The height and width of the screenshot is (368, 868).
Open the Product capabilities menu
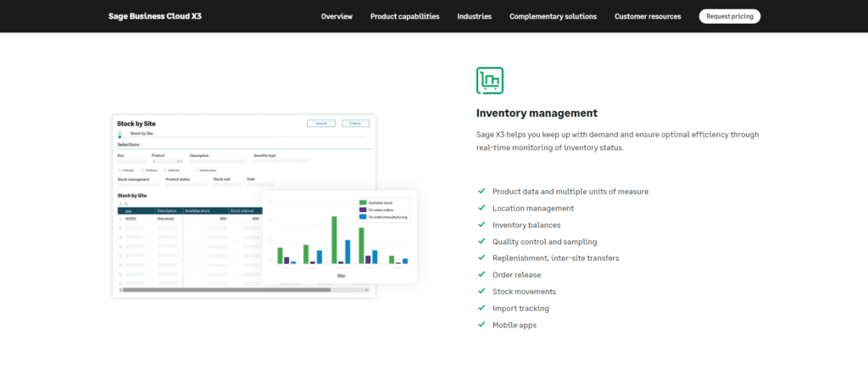[x=404, y=16]
